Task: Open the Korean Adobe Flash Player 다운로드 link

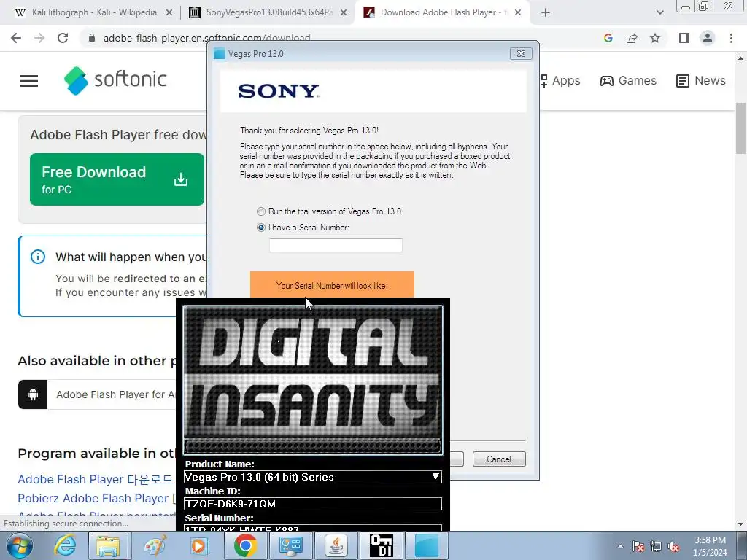Action: pyautogui.click(x=96, y=480)
